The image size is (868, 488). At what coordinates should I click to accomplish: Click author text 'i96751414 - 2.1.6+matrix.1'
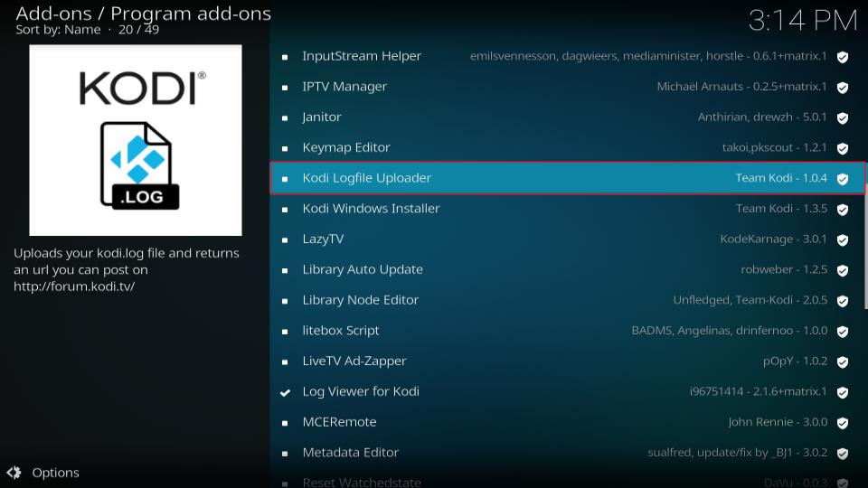(x=759, y=391)
